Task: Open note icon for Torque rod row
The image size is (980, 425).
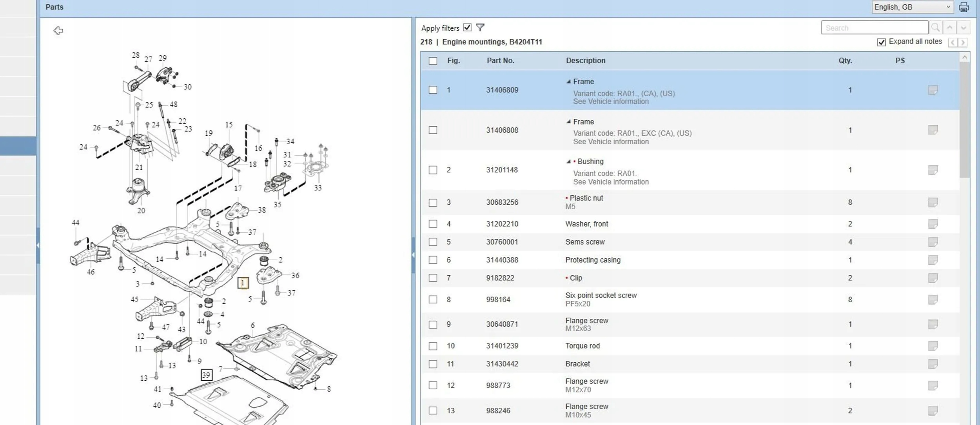Action: point(933,346)
